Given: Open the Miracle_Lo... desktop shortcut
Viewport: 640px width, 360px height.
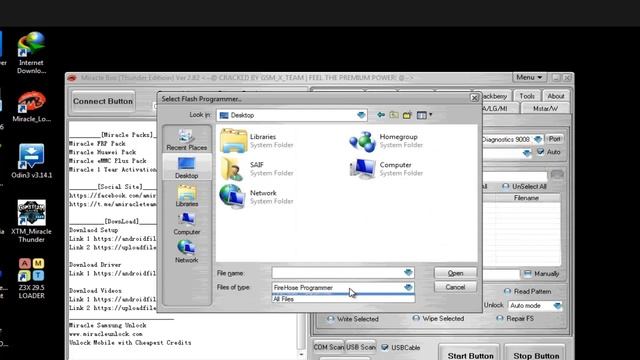Looking at the screenshot, I should (31, 107).
